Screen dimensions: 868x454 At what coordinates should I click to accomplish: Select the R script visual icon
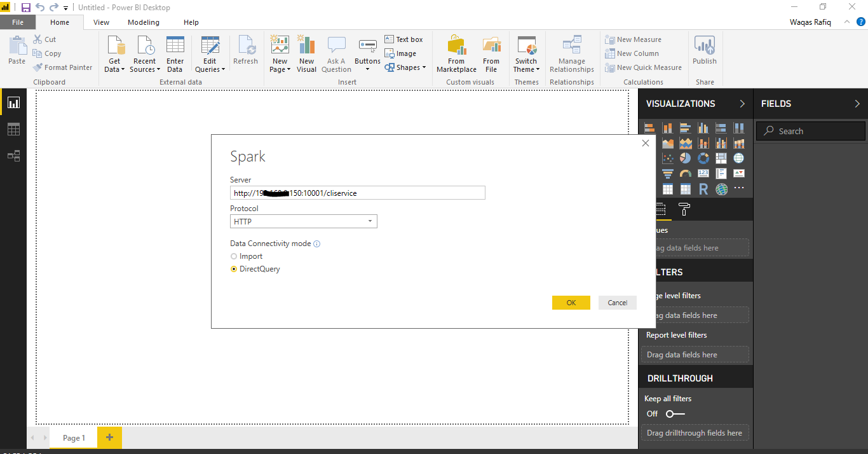(703, 188)
